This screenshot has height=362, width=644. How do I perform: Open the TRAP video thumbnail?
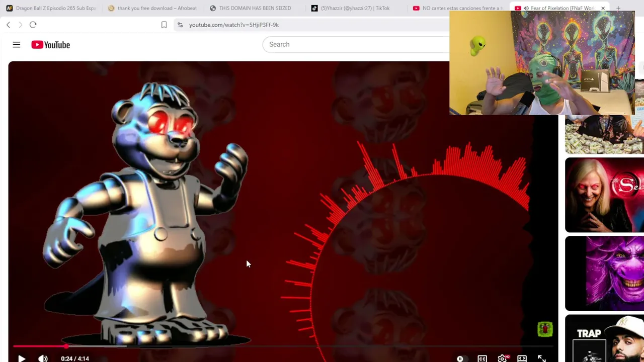coord(604,338)
